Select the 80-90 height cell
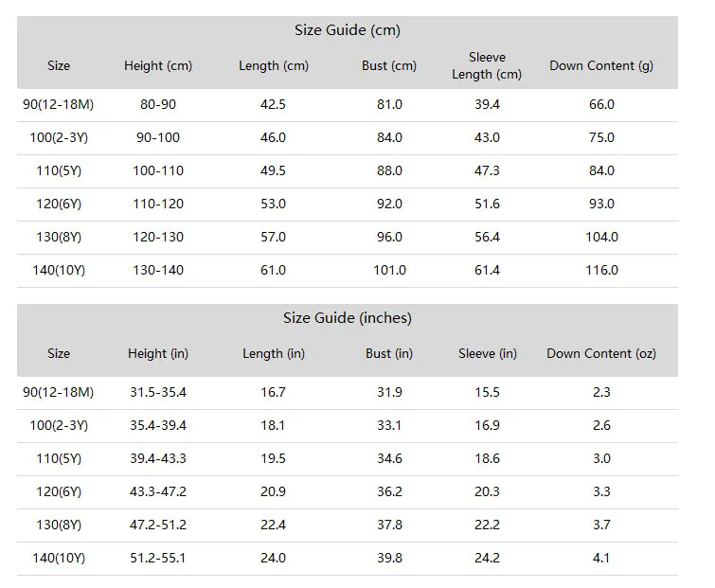Viewport: 715px width, 588px height. click(x=158, y=104)
